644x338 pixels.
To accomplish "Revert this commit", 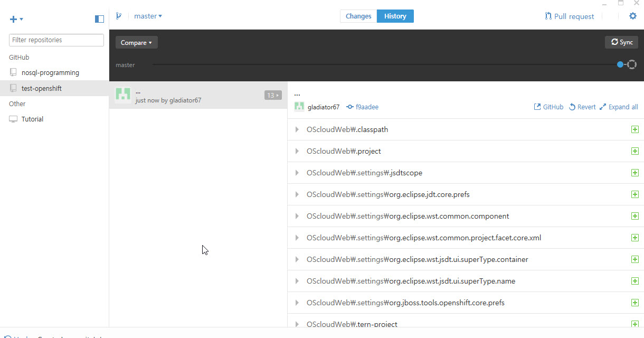I will point(582,107).
